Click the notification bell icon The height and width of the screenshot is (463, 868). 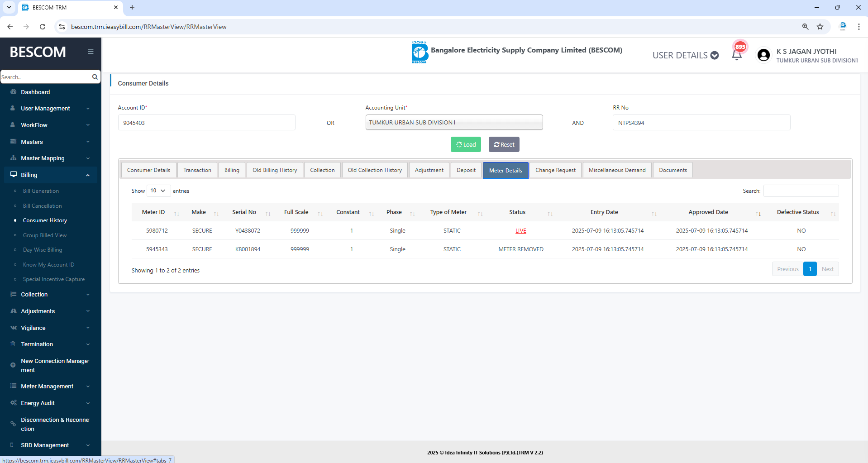tap(736, 55)
